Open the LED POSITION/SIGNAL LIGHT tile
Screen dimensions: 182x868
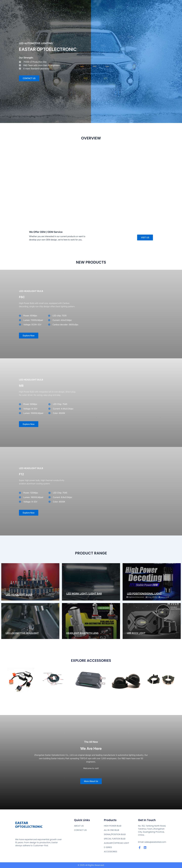(152, 582)
